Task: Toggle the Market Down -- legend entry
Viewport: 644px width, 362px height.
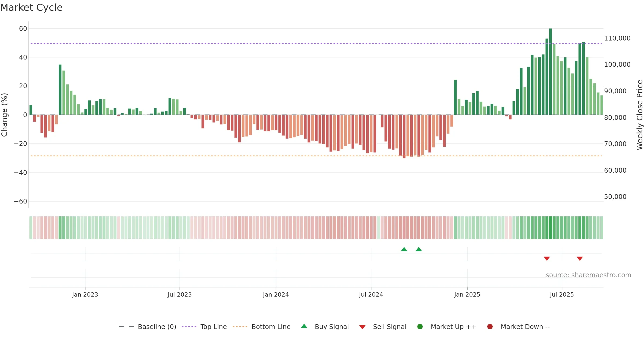Action: coord(518,327)
